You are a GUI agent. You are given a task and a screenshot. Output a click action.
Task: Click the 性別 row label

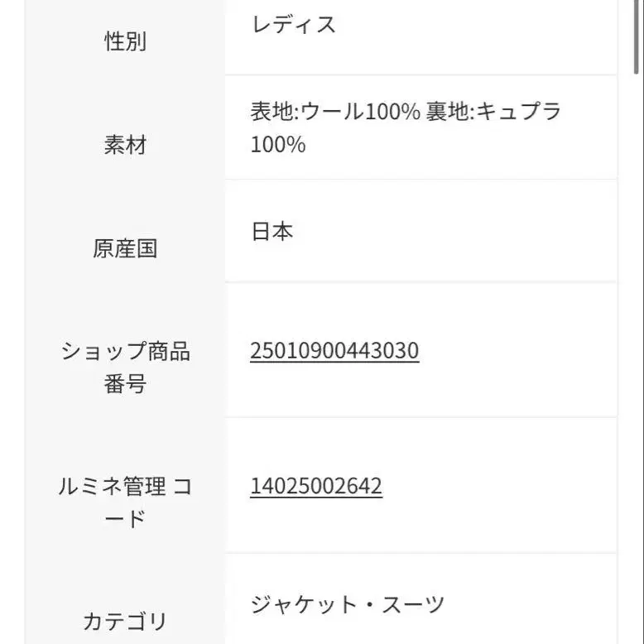pyautogui.click(x=125, y=42)
